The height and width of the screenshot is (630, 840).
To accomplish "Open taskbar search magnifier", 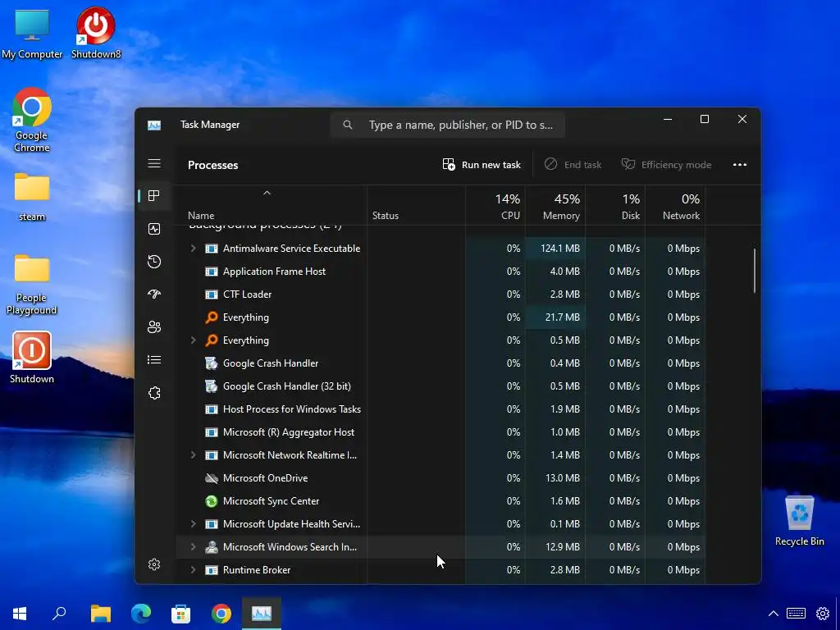I will click(x=59, y=614).
